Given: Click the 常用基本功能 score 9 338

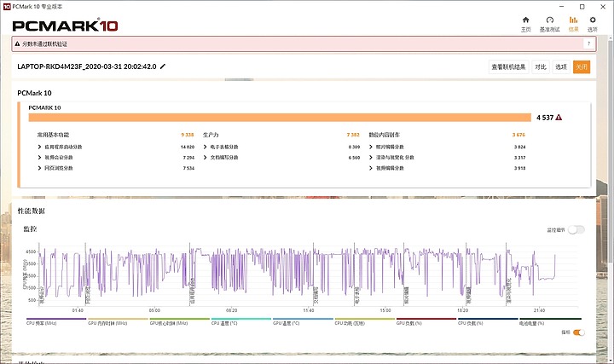Looking at the screenshot, I should (x=188, y=135).
